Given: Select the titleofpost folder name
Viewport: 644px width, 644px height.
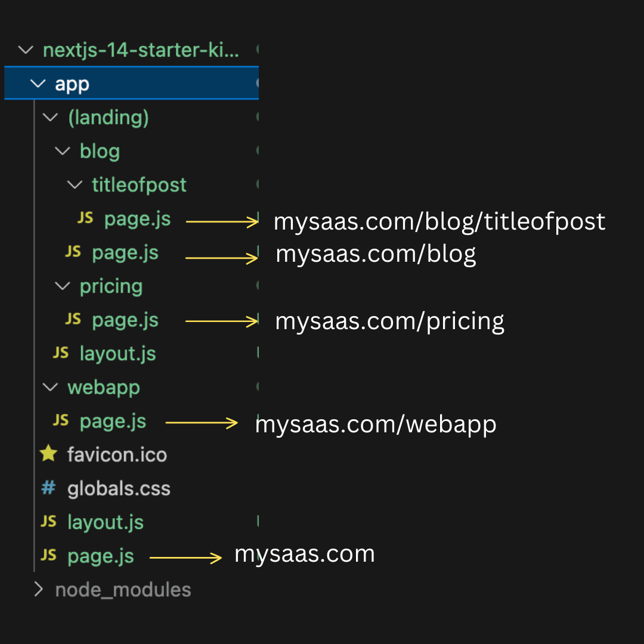Looking at the screenshot, I should 139,185.
